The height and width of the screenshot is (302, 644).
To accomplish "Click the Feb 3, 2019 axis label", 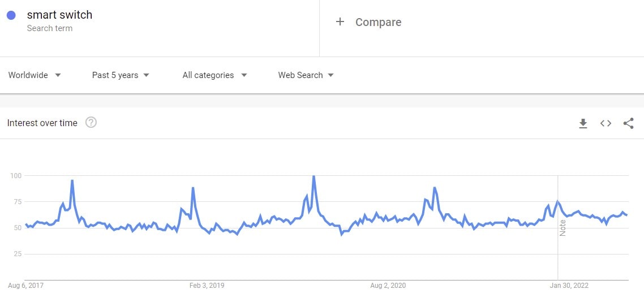I will 207,286.
